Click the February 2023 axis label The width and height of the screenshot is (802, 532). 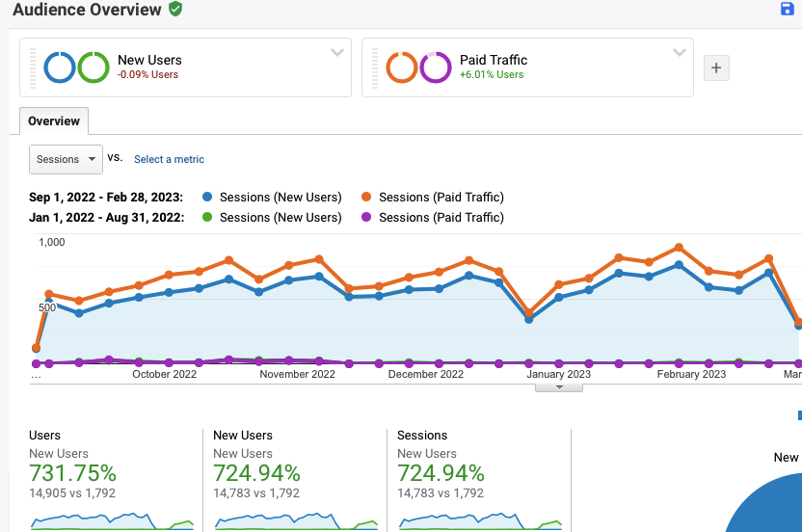pos(691,374)
